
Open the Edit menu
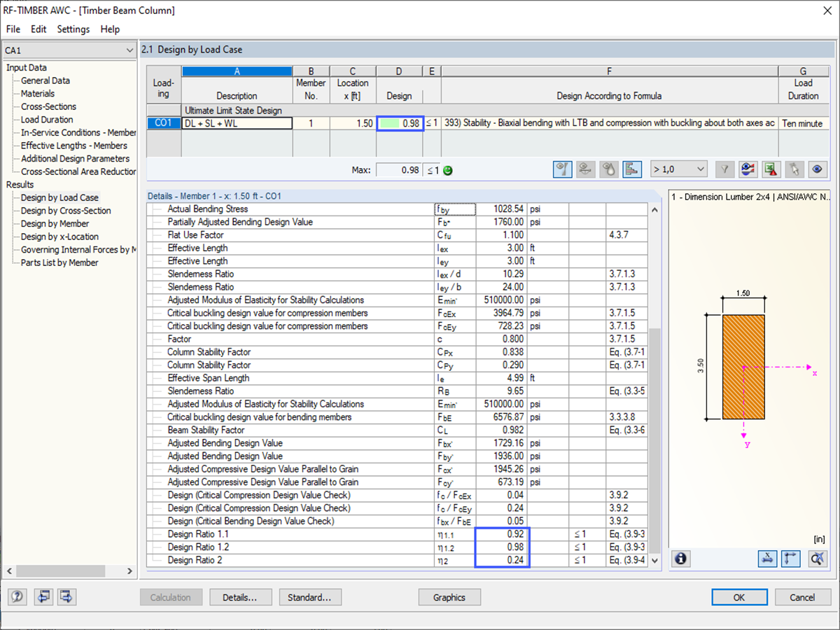tap(38, 29)
